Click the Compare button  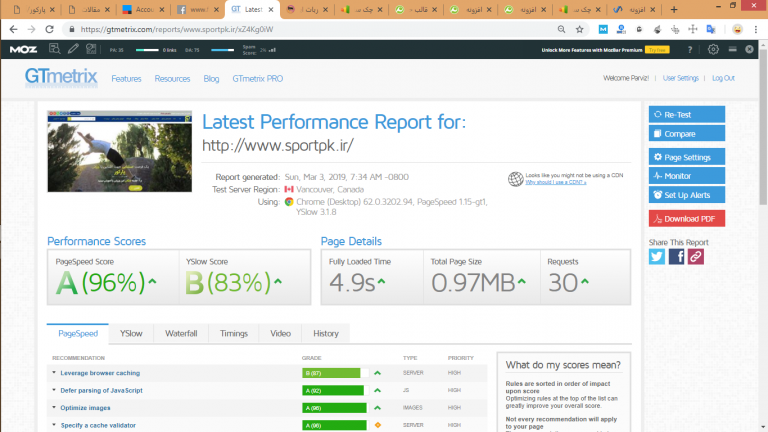tap(687, 134)
